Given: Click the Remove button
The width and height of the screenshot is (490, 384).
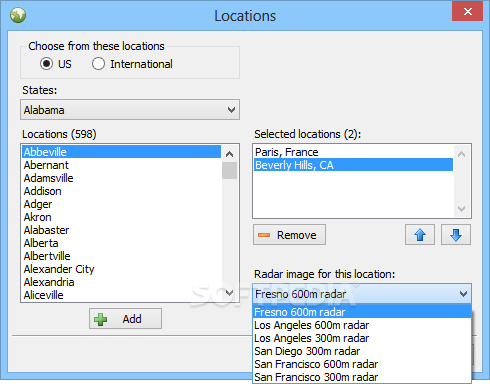Looking at the screenshot, I should pyautogui.click(x=289, y=235).
